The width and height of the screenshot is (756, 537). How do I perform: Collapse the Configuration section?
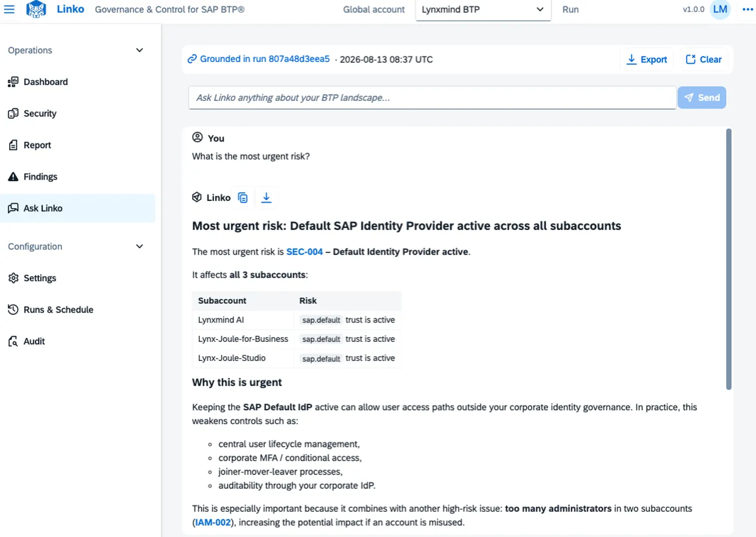(139, 247)
